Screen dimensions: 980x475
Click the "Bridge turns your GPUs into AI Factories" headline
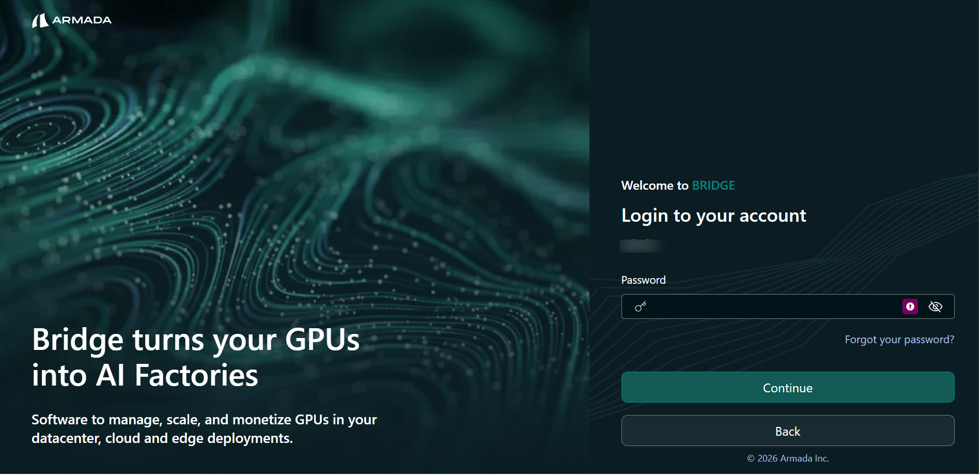click(x=196, y=357)
